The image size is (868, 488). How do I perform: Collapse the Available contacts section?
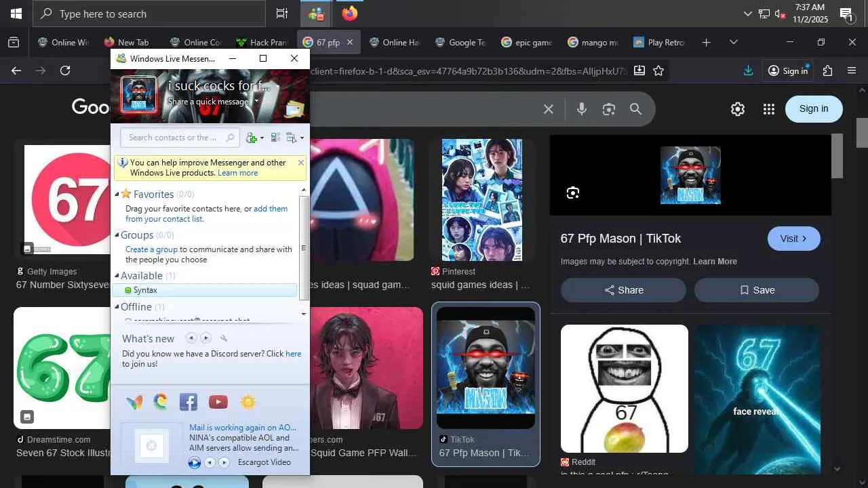tap(117, 276)
